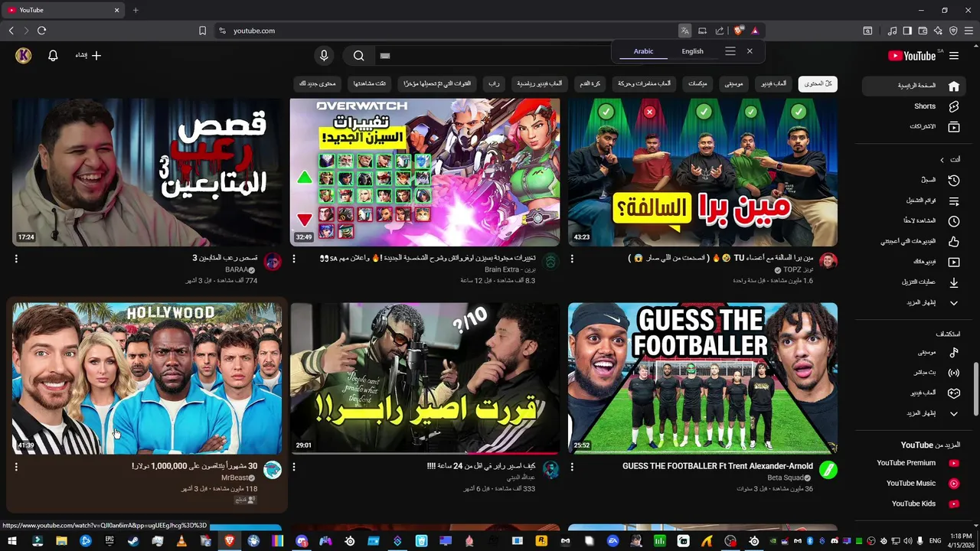Click the share page icon
This screenshot has width=980, height=551.
coord(720,31)
